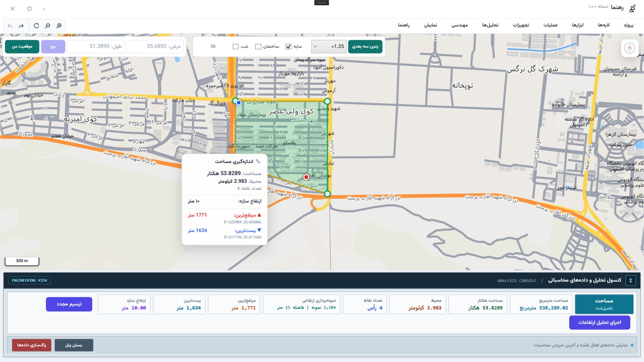The width and height of the screenshot is (644, 362).
Task: Open the تجهیزات menu
Action: pos(521,25)
